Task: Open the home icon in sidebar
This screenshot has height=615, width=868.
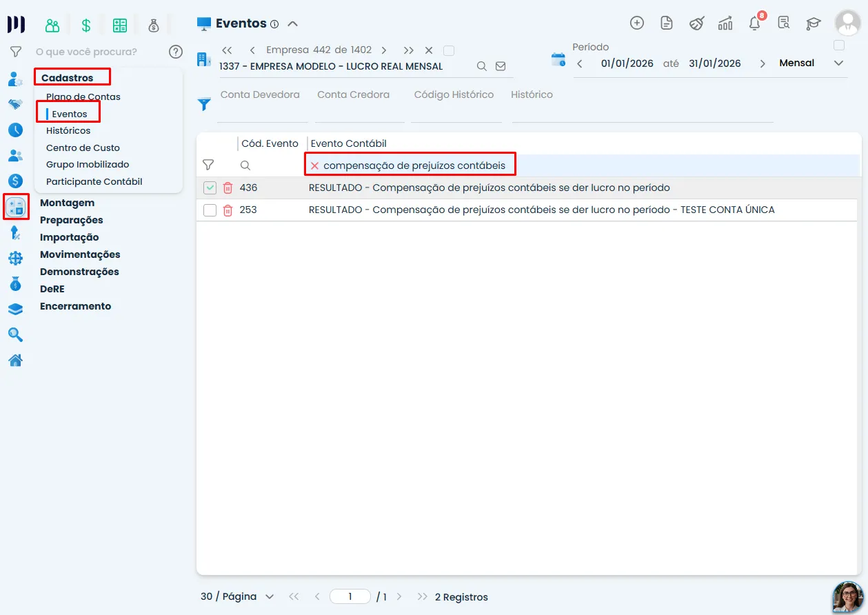Action: point(15,360)
